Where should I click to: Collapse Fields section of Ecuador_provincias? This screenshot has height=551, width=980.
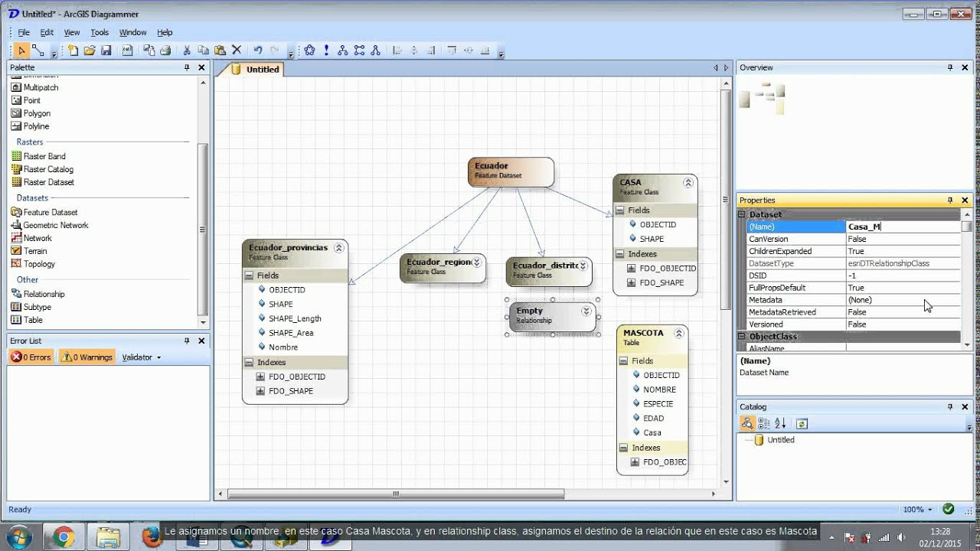point(250,275)
